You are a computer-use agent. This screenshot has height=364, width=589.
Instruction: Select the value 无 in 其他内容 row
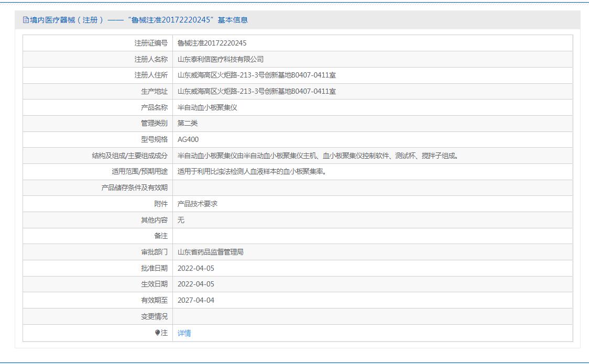pos(181,220)
